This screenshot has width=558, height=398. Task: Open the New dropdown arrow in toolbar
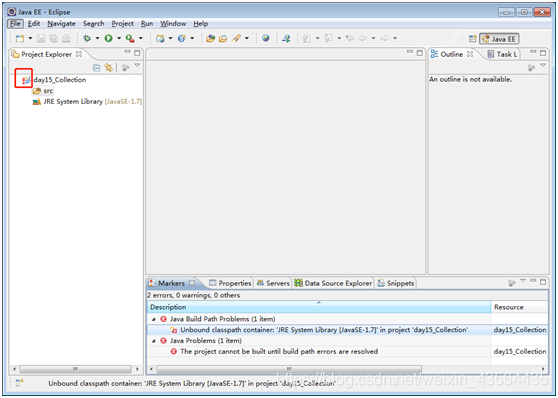[x=30, y=38]
